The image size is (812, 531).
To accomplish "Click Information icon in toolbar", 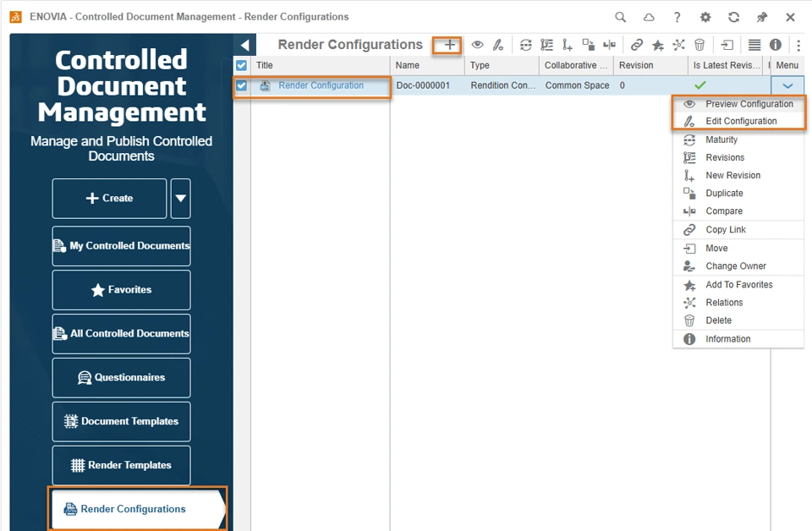I will point(776,45).
